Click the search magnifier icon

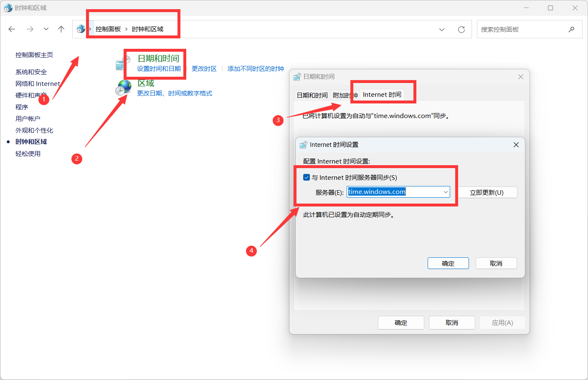[x=571, y=30]
